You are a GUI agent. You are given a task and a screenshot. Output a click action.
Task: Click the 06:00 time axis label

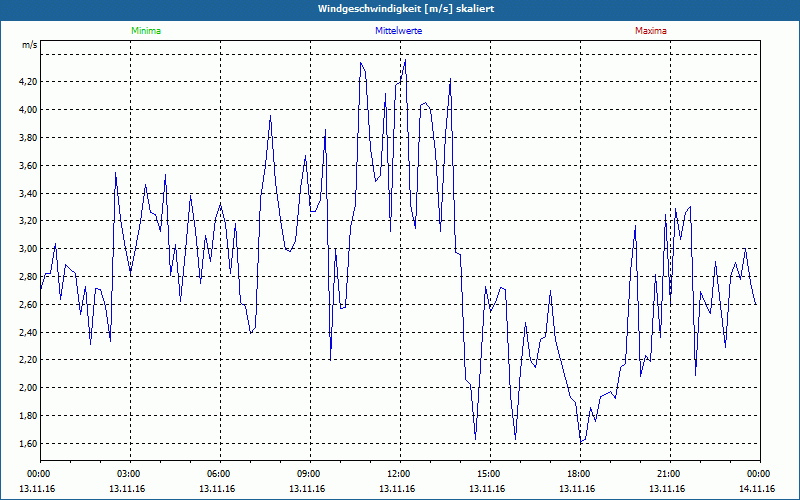click(x=220, y=474)
